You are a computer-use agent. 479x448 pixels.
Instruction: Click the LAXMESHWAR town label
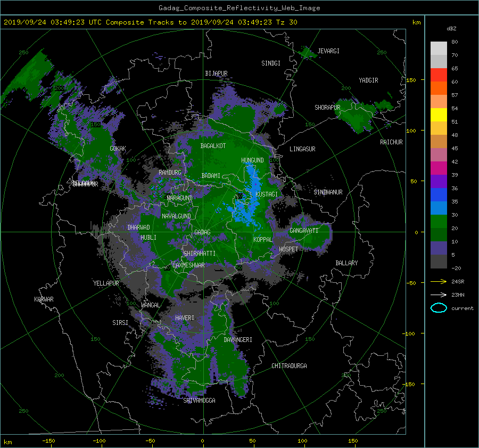(188, 265)
